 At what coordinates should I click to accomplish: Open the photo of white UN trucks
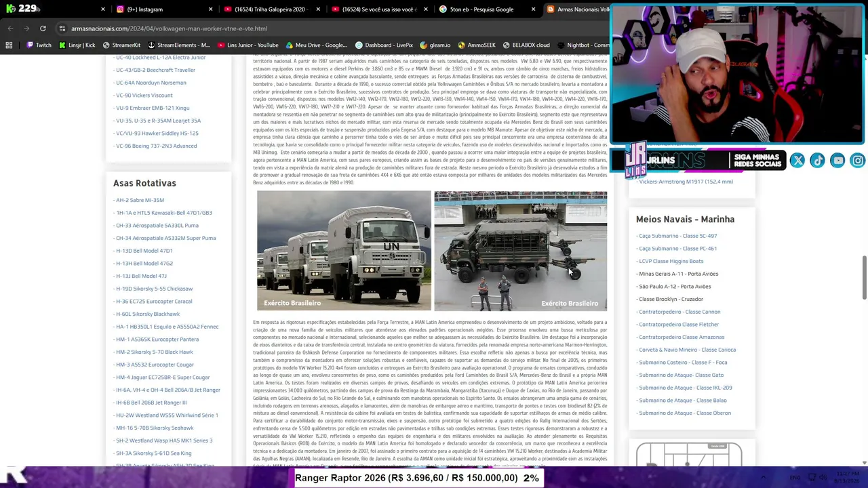tap(344, 251)
